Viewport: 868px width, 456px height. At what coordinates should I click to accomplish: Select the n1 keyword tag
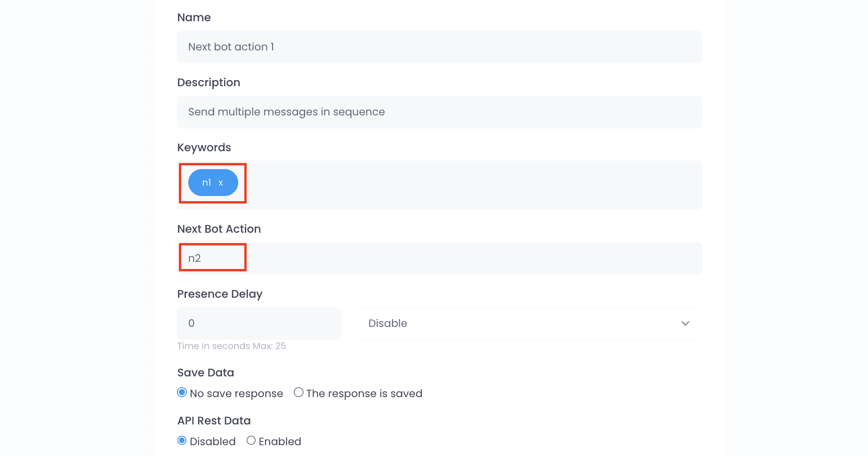click(x=213, y=182)
